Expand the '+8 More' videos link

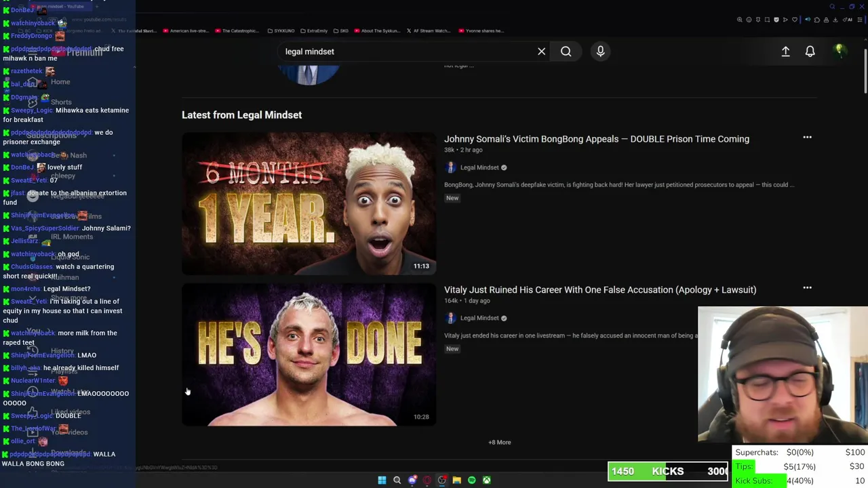point(500,442)
